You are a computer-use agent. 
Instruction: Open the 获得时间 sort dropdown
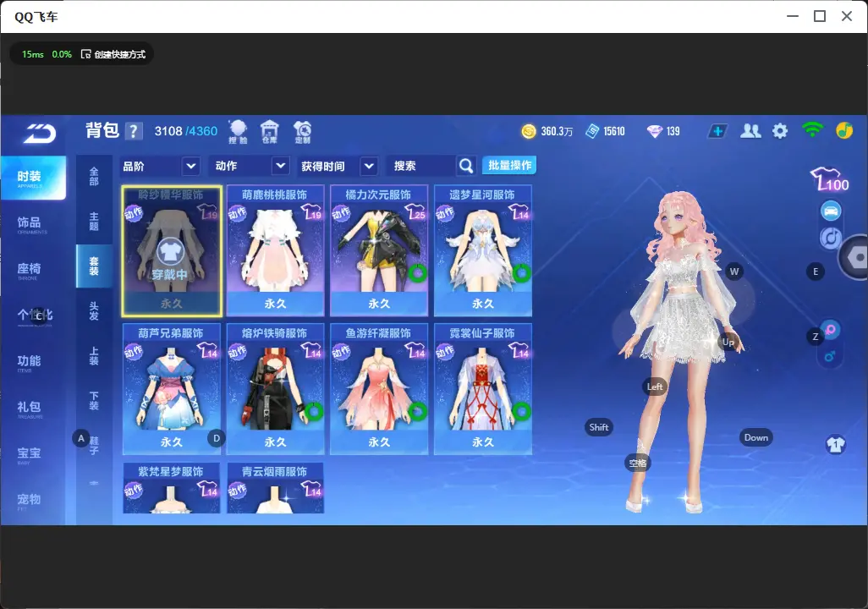tap(338, 166)
